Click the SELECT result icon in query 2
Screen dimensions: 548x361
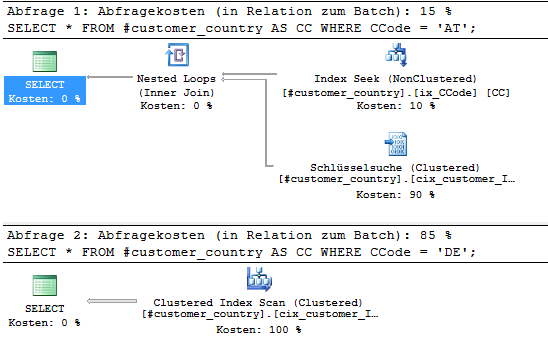44,286
